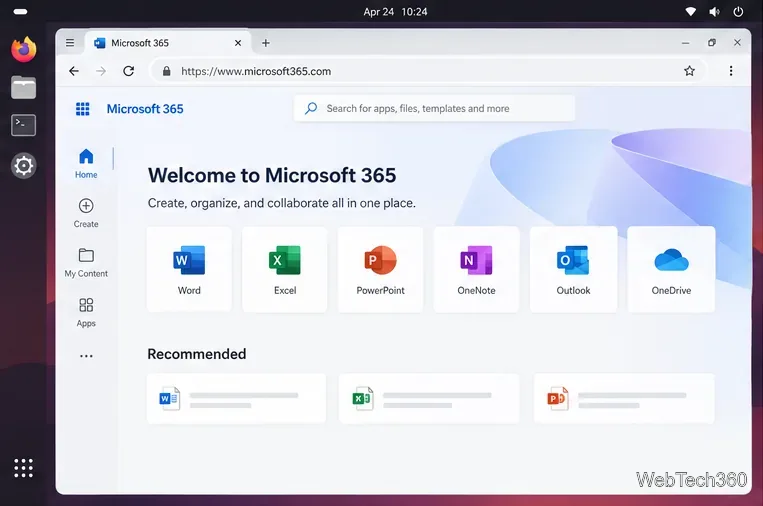Select Create in the left sidebar

pyautogui.click(x=86, y=213)
